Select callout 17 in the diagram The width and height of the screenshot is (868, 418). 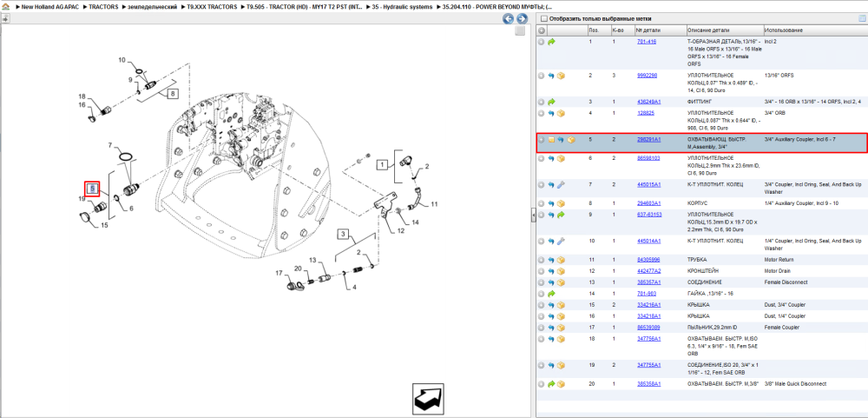click(x=279, y=272)
